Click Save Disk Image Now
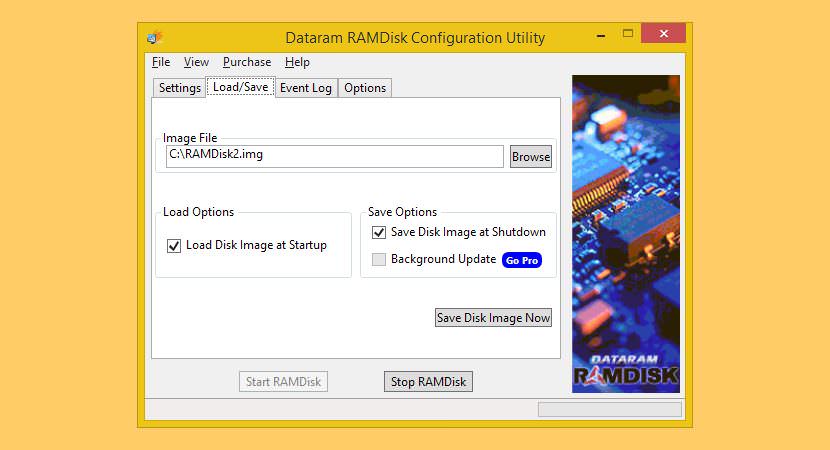This screenshot has height=450, width=830. coord(493,318)
